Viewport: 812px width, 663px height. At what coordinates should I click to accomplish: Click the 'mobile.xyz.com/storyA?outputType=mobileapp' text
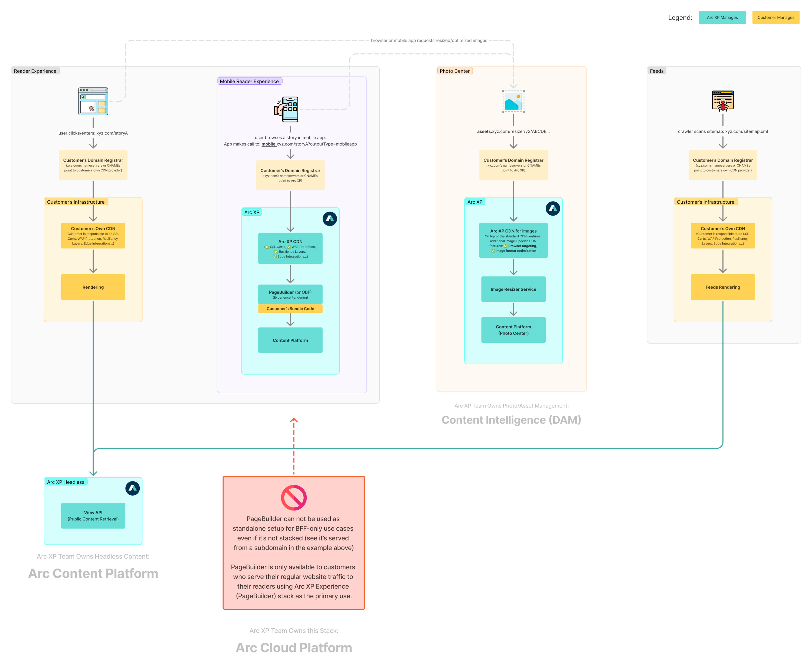(x=309, y=144)
